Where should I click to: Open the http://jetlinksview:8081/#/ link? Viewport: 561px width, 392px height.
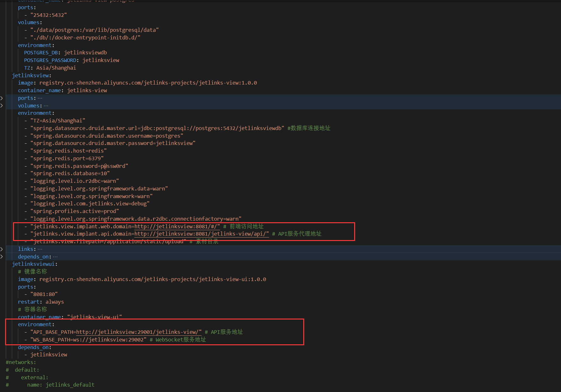177,226
